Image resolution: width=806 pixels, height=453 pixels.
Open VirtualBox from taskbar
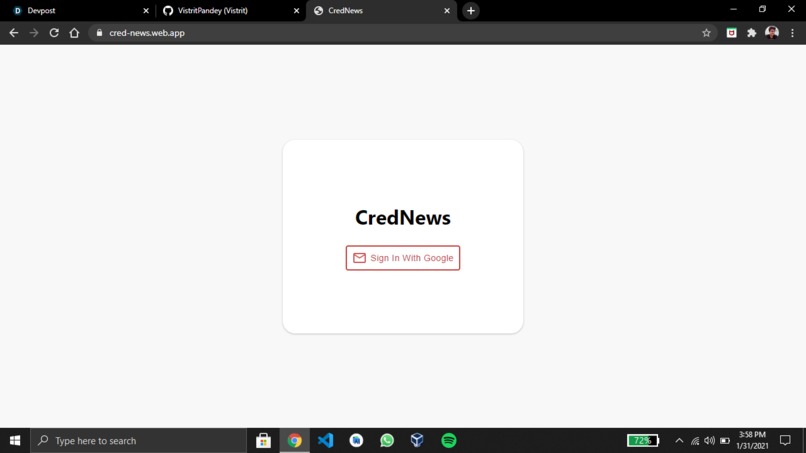[417, 441]
